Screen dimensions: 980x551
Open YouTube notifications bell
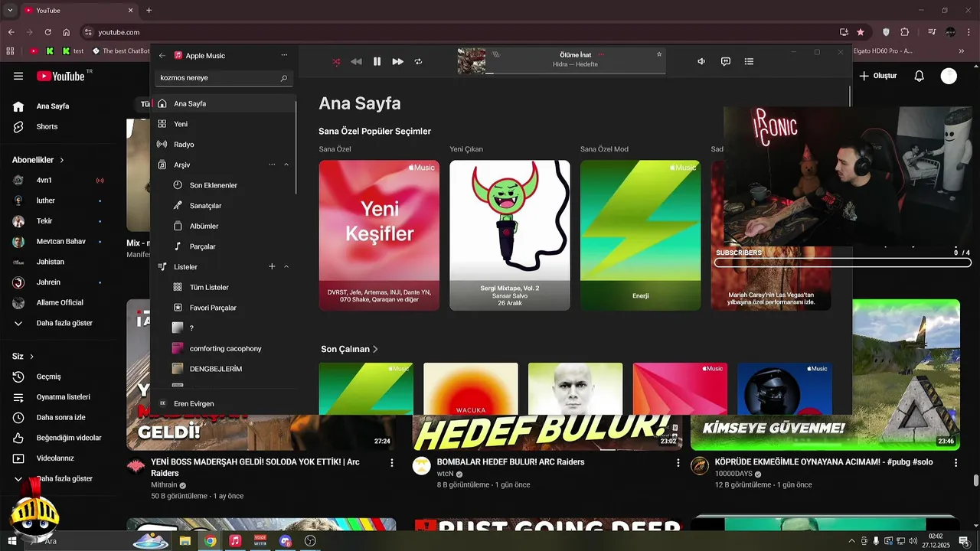[x=920, y=76]
